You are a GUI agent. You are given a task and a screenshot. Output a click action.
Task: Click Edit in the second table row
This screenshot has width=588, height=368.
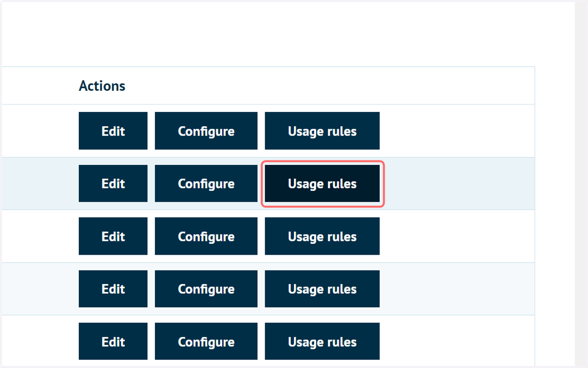pos(113,184)
